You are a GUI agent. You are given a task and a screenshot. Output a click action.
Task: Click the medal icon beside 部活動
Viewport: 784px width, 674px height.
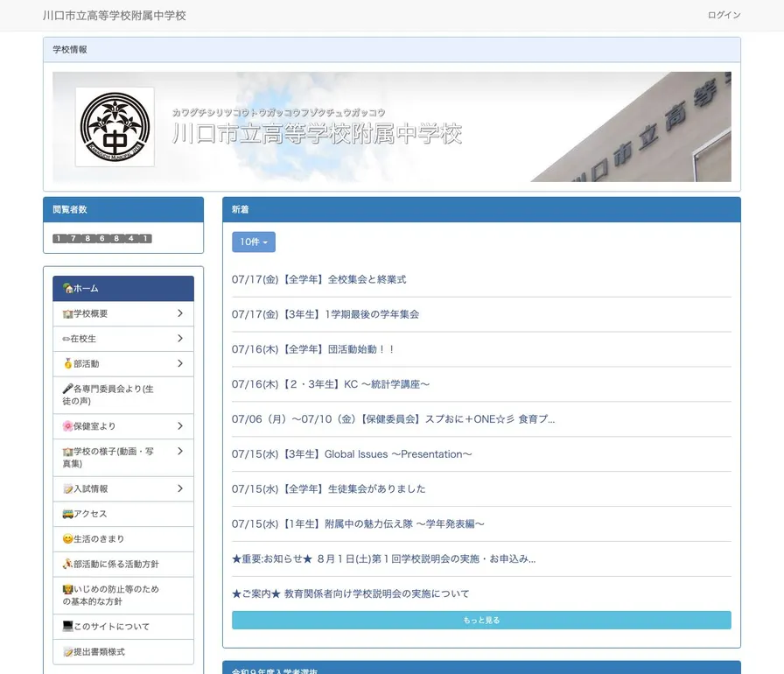[x=68, y=363]
